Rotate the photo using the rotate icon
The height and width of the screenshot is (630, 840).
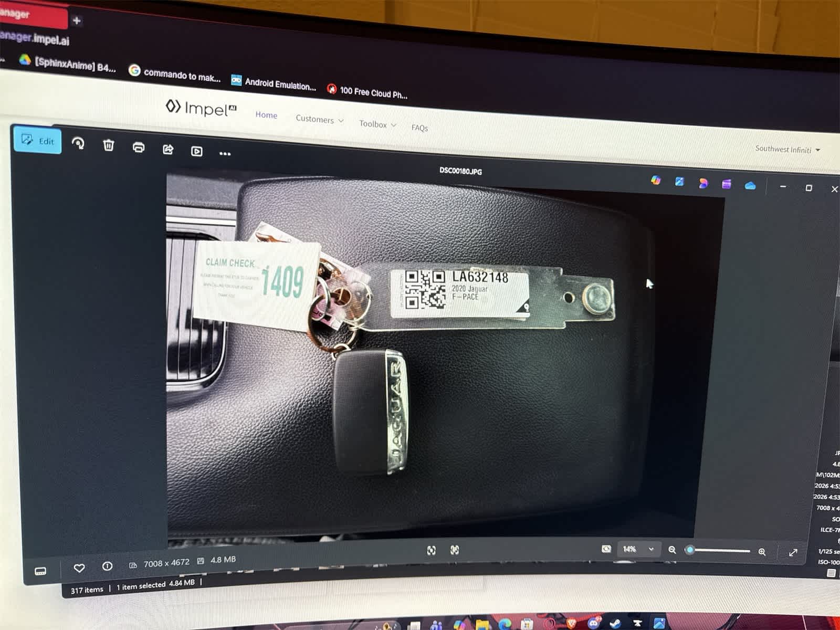(x=78, y=143)
